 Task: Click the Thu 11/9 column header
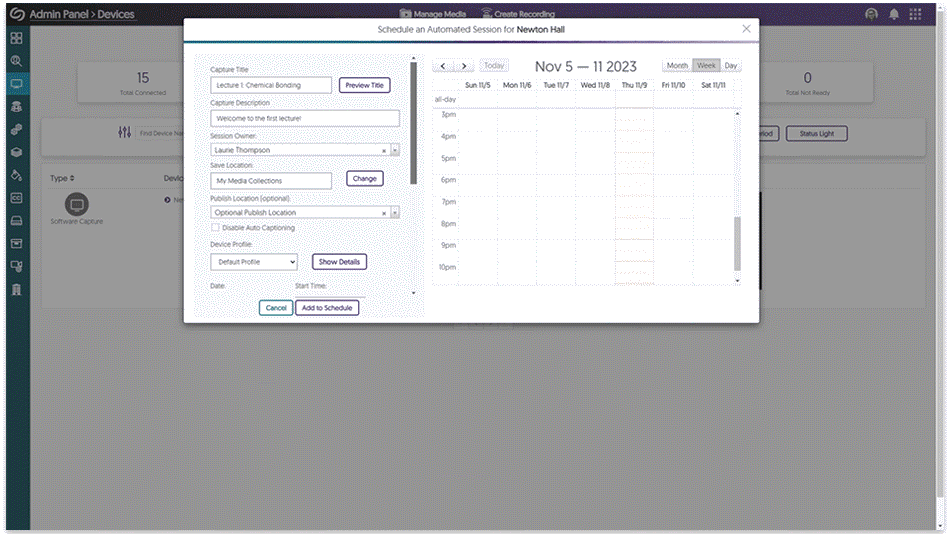point(634,85)
